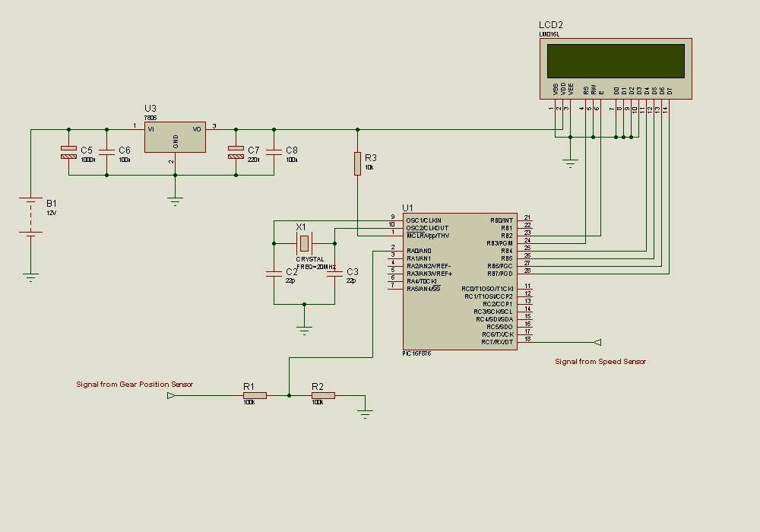Click the 'RC0/T1OSO/T1CKI' pin label

pos(487,289)
